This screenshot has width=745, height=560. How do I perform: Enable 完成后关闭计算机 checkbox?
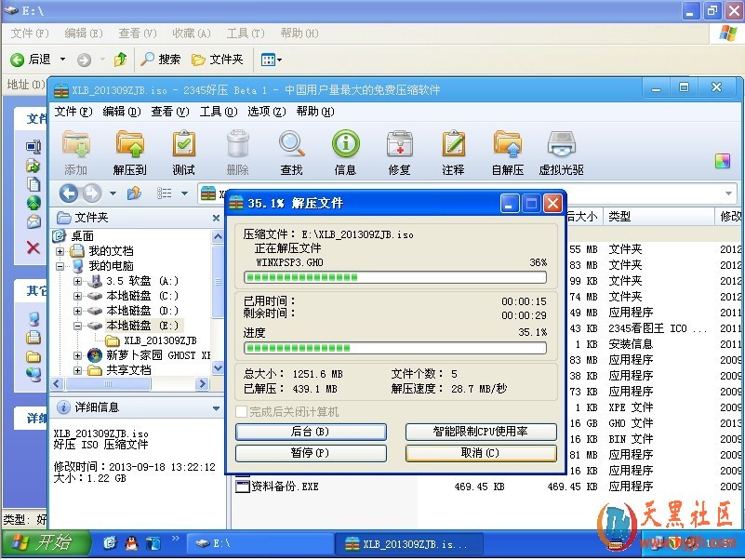point(242,411)
